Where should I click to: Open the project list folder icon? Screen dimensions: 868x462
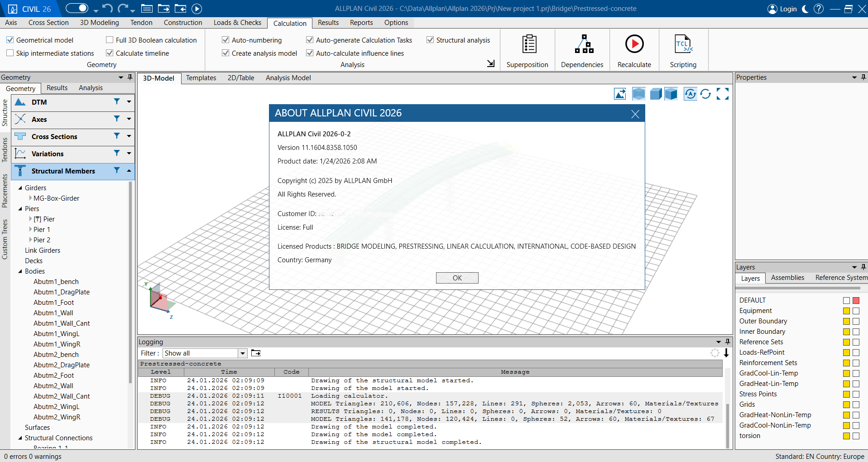click(147, 9)
